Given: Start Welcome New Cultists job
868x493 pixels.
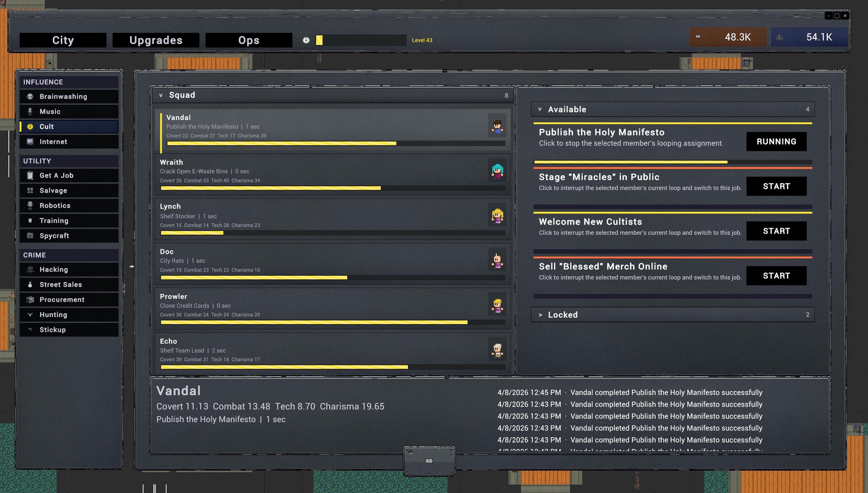Looking at the screenshot, I should tap(776, 231).
